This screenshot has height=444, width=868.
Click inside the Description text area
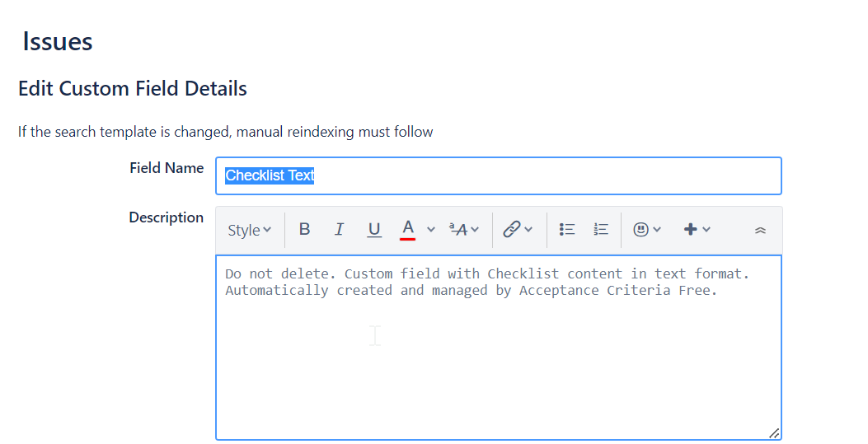click(x=498, y=362)
